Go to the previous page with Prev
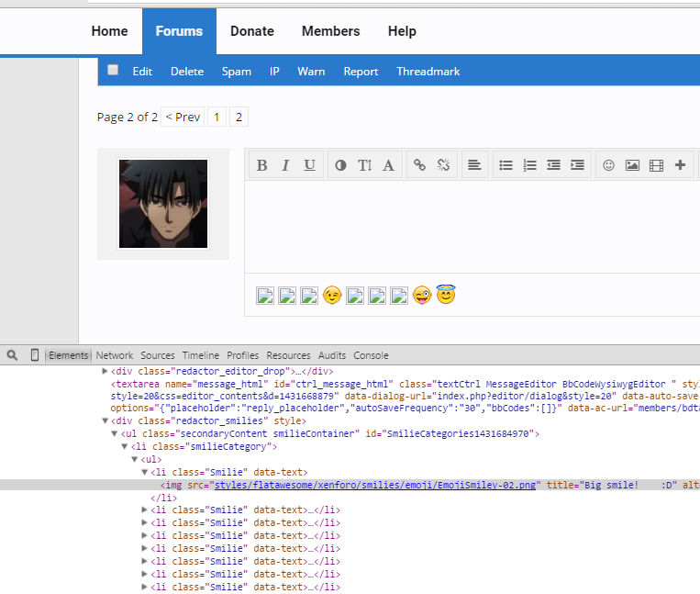 pos(183,117)
